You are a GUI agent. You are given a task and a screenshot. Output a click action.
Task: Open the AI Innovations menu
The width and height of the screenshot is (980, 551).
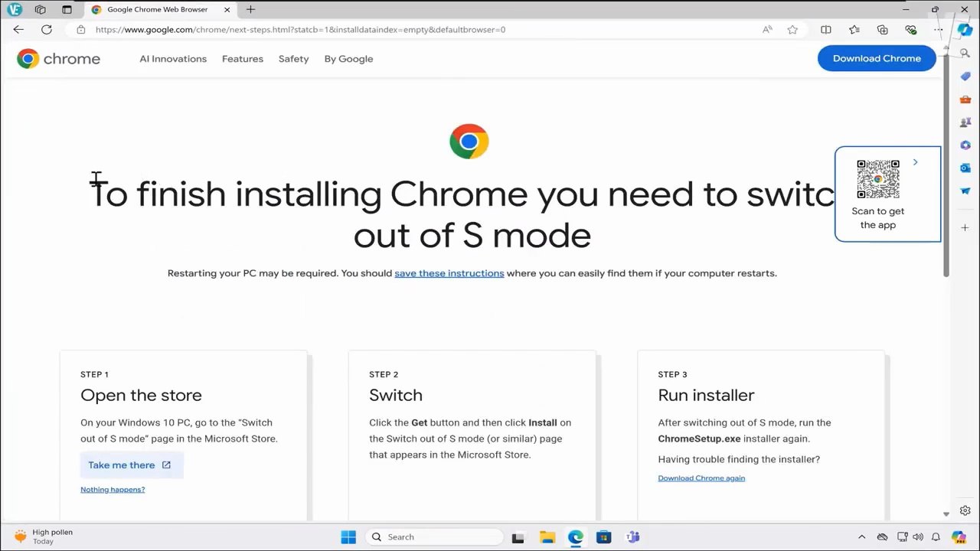coord(173,59)
